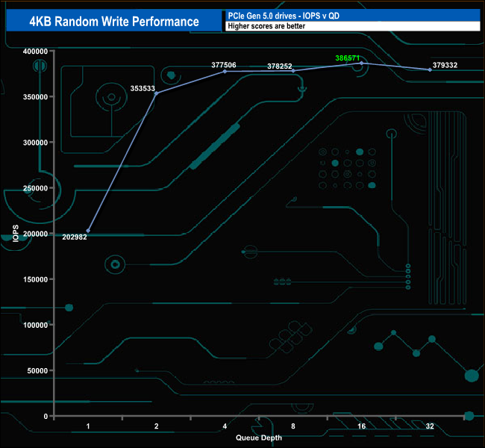
Task: Select the 379332 data label
Action: point(445,65)
